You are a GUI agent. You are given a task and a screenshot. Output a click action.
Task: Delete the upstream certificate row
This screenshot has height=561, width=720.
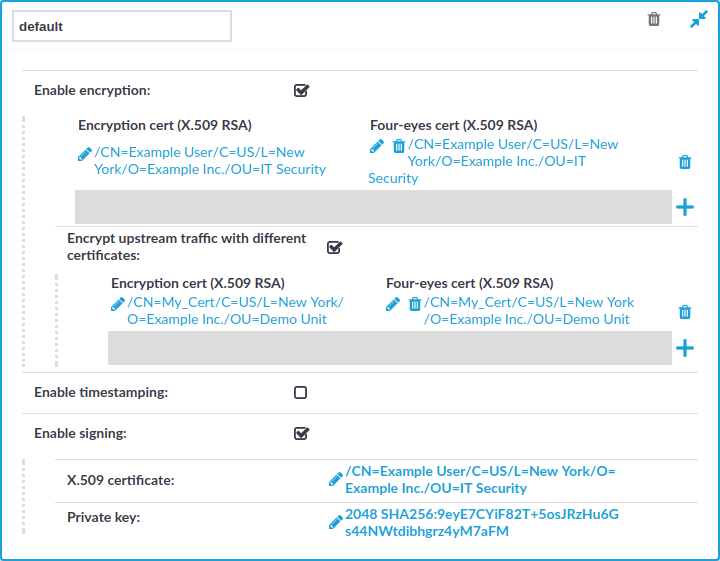(x=685, y=312)
